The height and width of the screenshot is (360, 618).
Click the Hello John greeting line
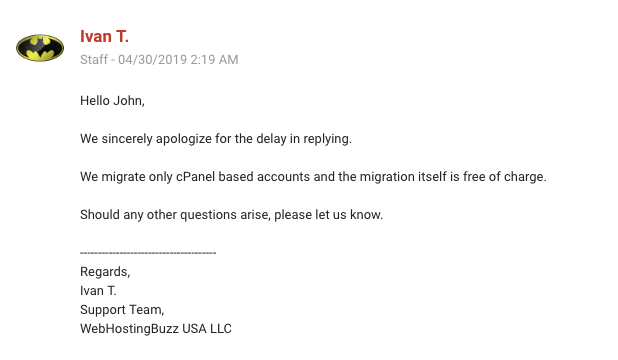tap(112, 101)
